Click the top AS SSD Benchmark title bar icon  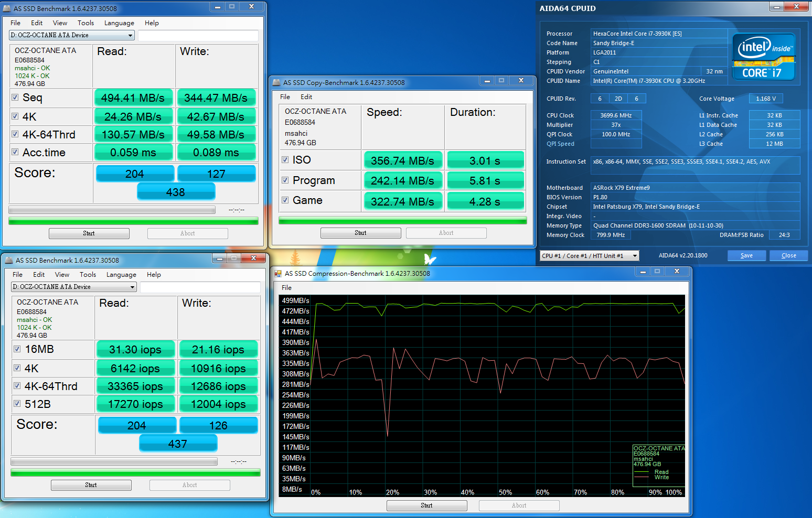click(7, 8)
